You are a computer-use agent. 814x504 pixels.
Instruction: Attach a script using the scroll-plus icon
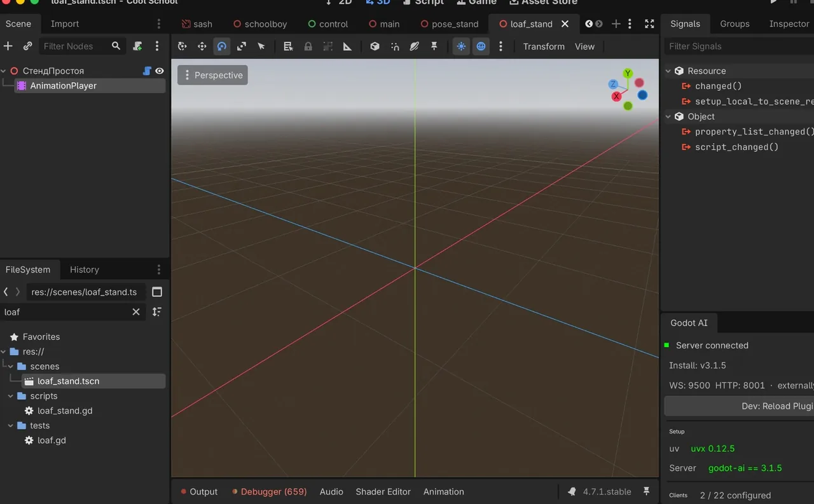pyautogui.click(x=137, y=46)
